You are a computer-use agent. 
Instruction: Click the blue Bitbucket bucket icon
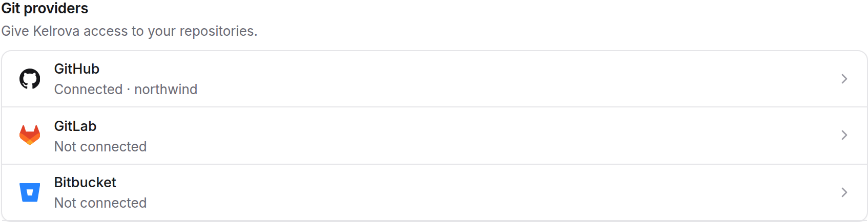[x=30, y=192]
